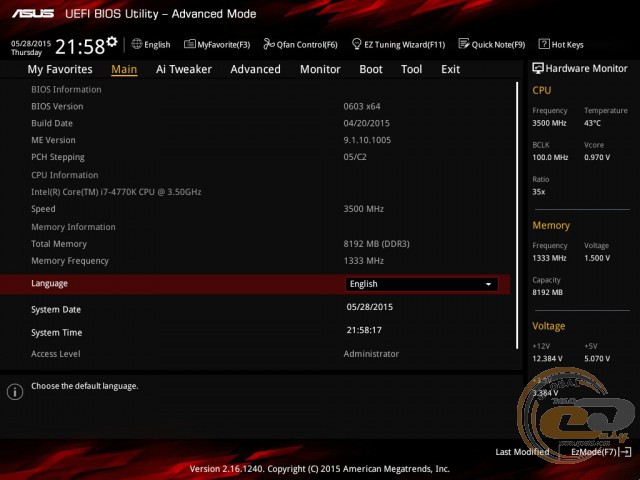640x480 pixels.
Task: Click the memory Voltage reading 1.500 V
Action: 597,258
